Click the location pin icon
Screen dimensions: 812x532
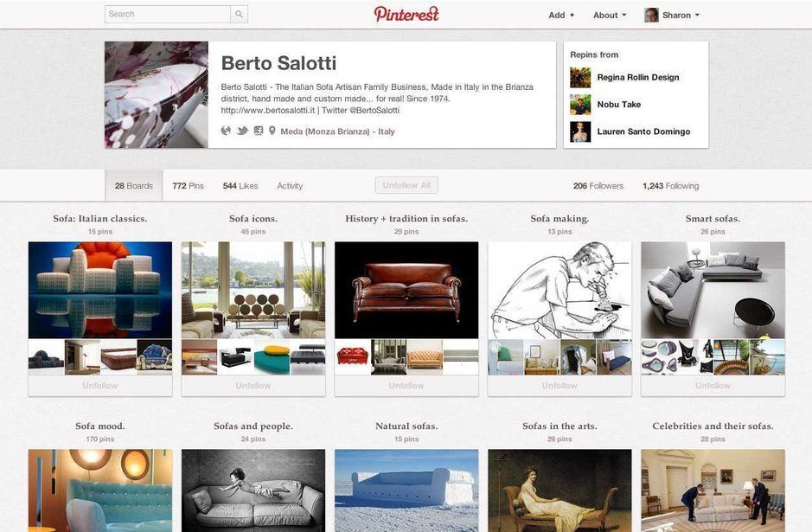[272, 131]
